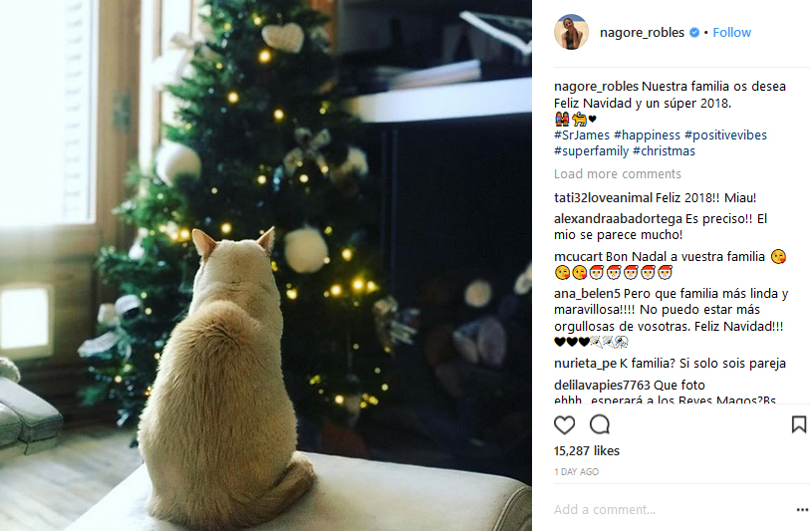Open #christmas hashtag
The image size is (812, 531).
(x=664, y=151)
